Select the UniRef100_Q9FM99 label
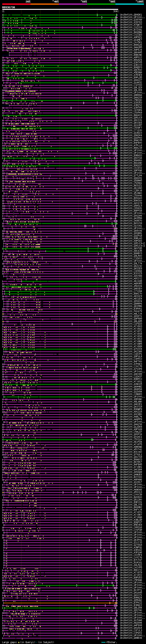 pyautogui.click(x=131, y=319)
